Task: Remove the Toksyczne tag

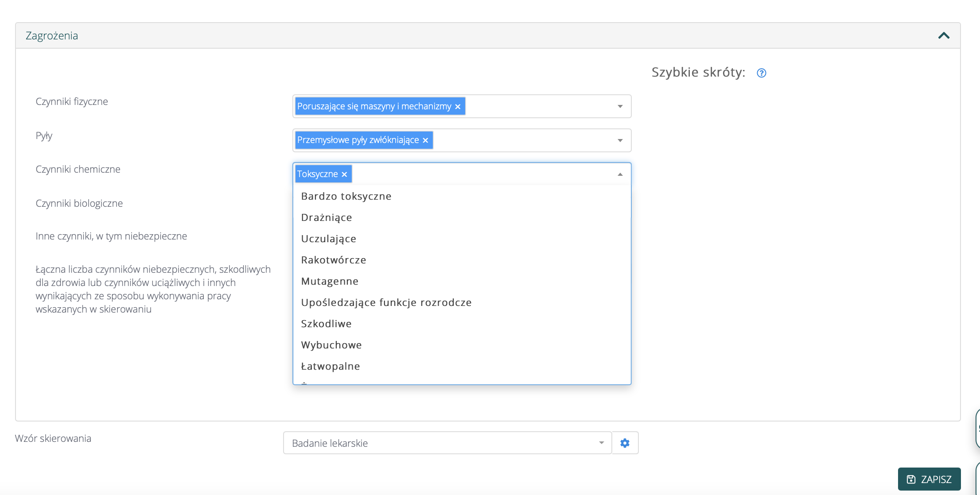Action: tap(344, 174)
